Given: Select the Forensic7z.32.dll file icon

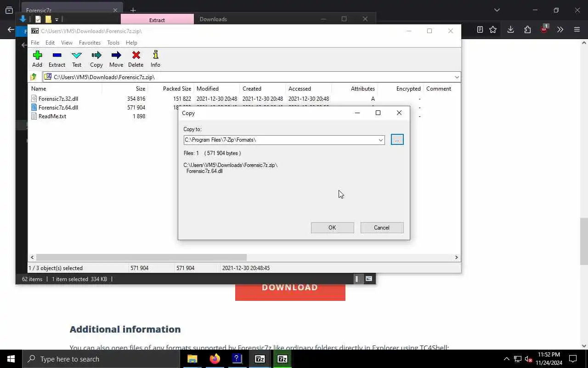Looking at the screenshot, I should click(x=34, y=98).
